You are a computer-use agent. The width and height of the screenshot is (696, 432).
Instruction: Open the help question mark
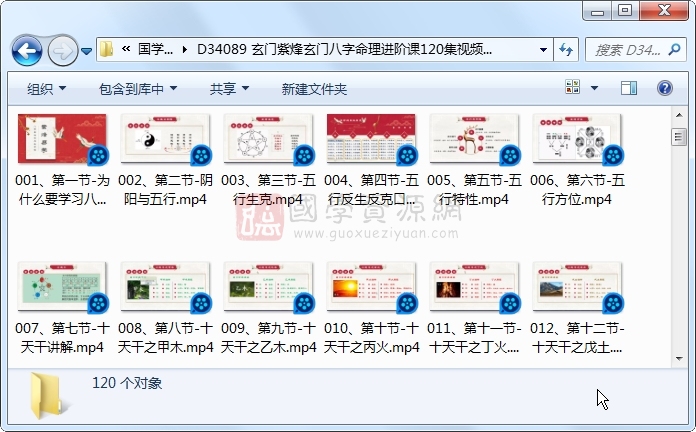coord(664,88)
